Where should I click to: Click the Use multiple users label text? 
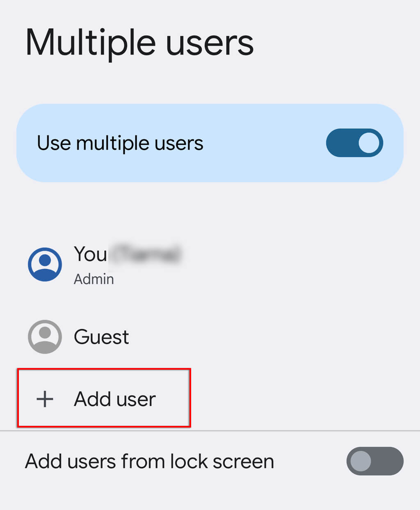[x=120, y=143]
